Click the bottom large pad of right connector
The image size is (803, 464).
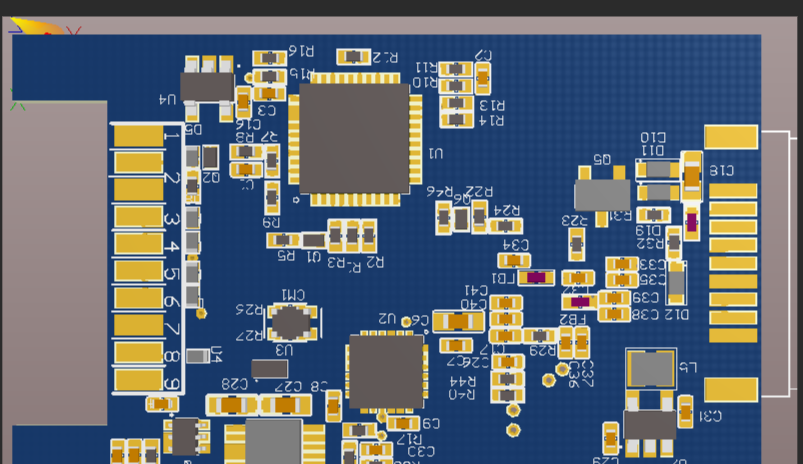(731, 389)
